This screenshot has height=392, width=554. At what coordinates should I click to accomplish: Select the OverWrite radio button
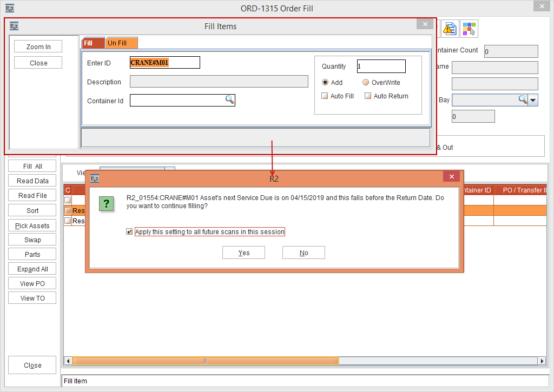pyautogui.click(x=366, y=82)
